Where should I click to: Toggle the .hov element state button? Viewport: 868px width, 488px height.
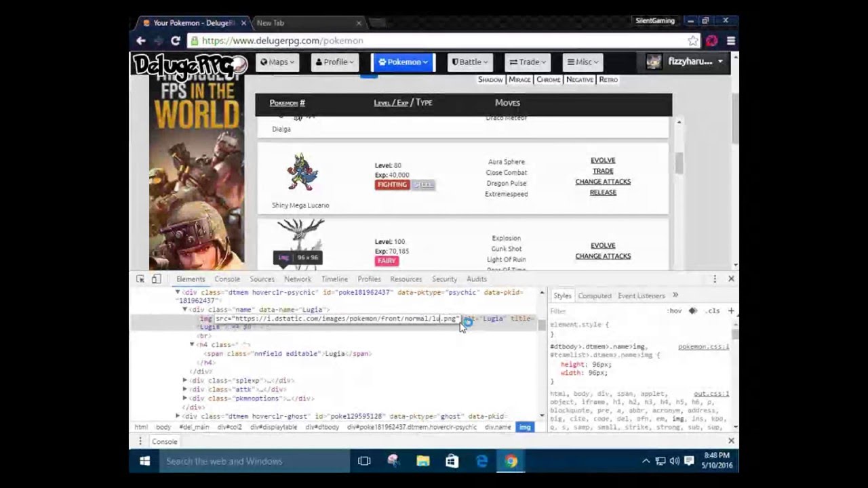tap(675, 310)
